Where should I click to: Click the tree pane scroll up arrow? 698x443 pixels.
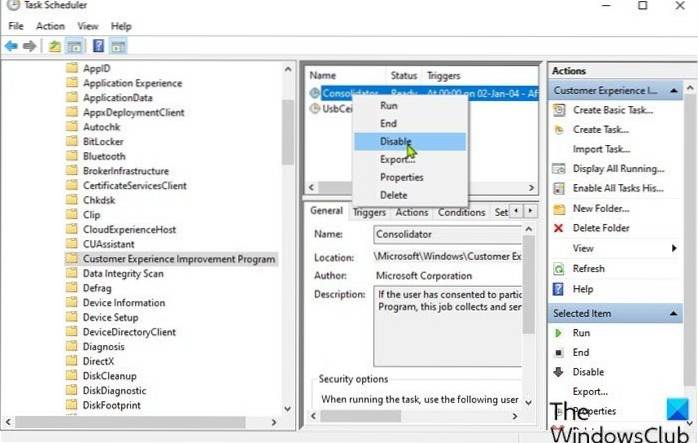288,69
